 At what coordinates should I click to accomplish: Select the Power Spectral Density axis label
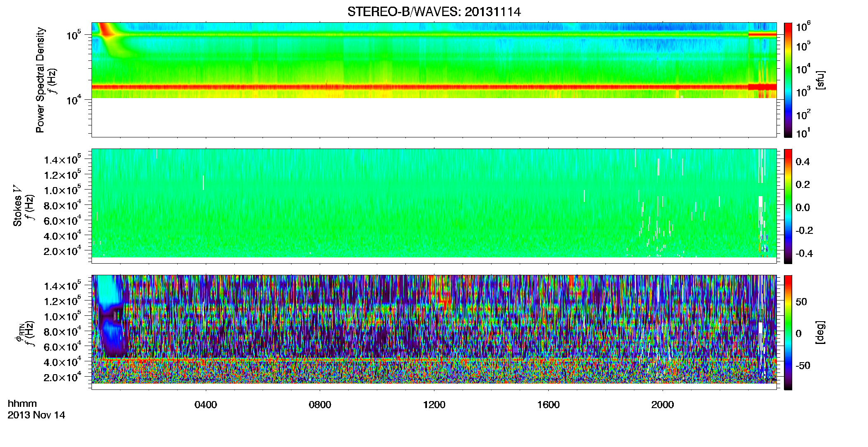coord(40,80)
